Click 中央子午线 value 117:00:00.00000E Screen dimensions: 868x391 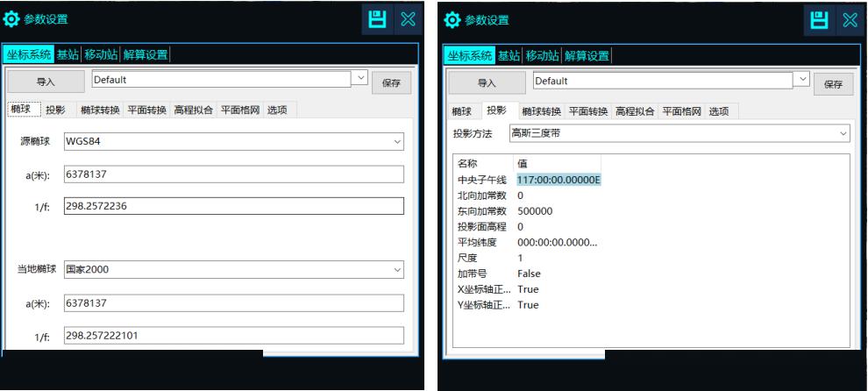coord(559,180)
